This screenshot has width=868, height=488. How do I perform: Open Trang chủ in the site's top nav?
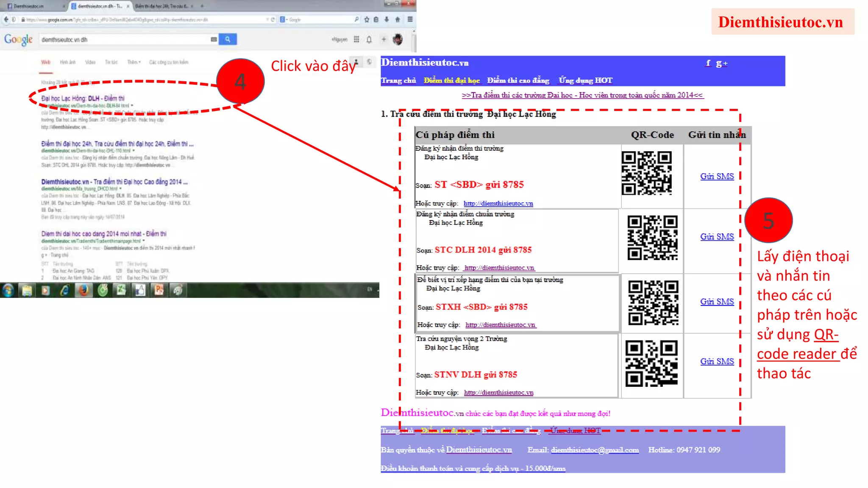[x=398, y=80]
